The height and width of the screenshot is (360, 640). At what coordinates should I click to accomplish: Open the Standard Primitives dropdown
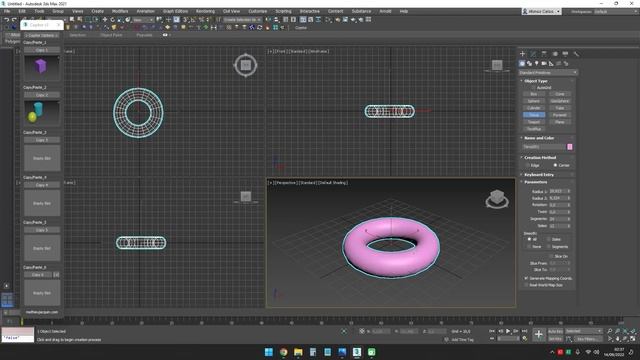tap(548, 73)
